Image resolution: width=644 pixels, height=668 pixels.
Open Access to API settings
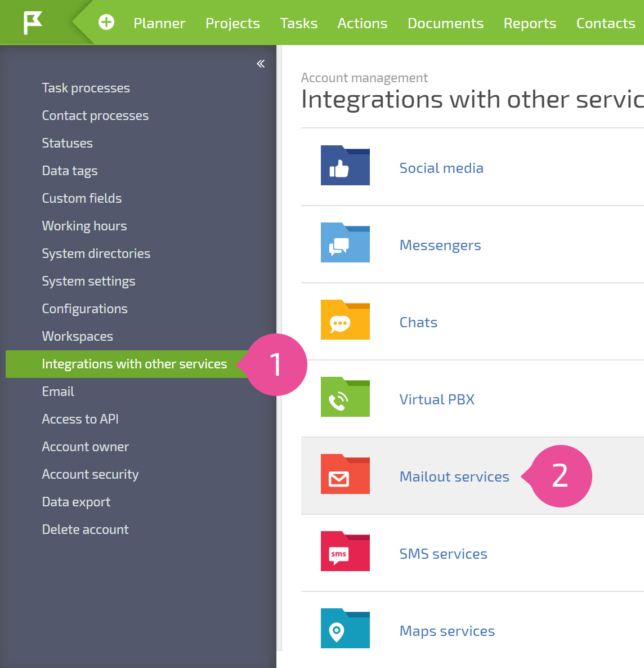(80, 419)
